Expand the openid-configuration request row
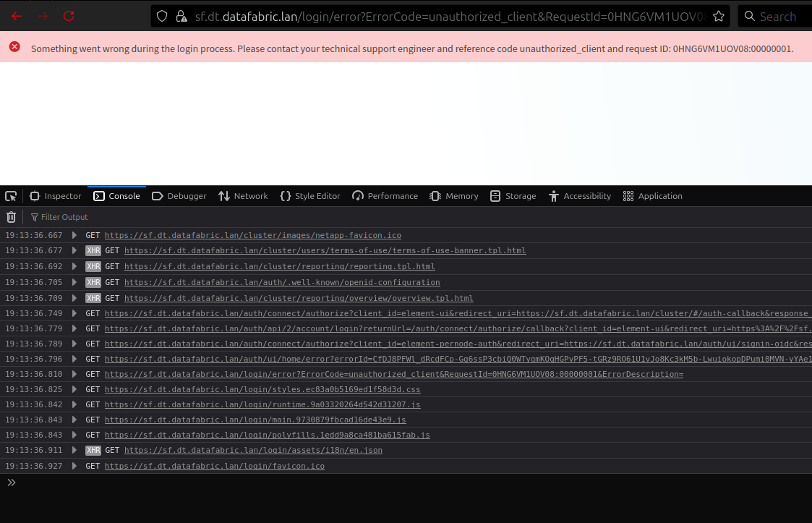This screenshot has width=812, height=523. pyautogui.click(x=74, y=283)
